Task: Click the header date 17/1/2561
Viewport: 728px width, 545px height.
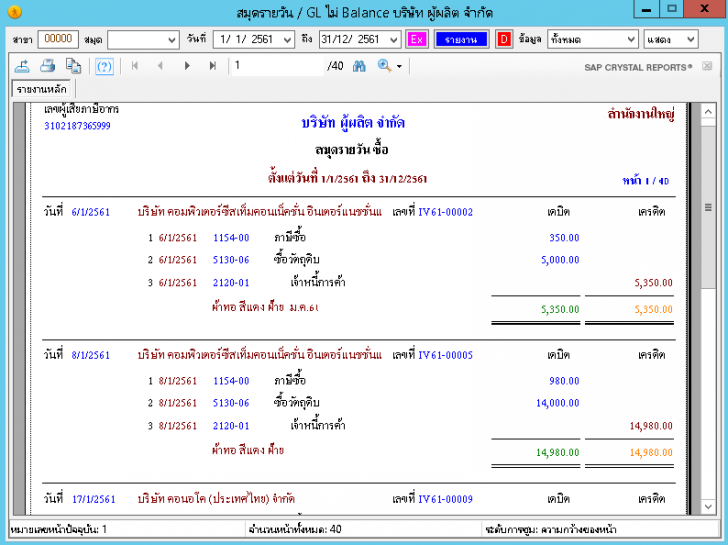Action: point(94,499)
